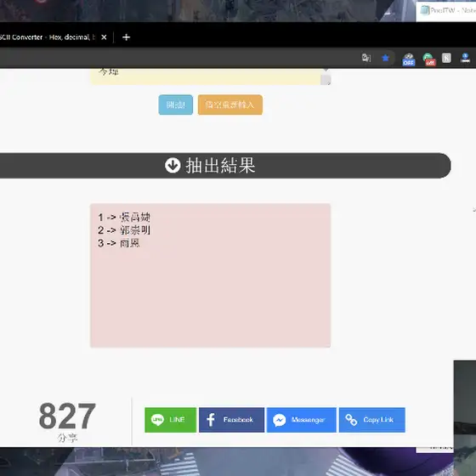Toggle the blue OFF extension icon
476x476 pixels.
409,59
